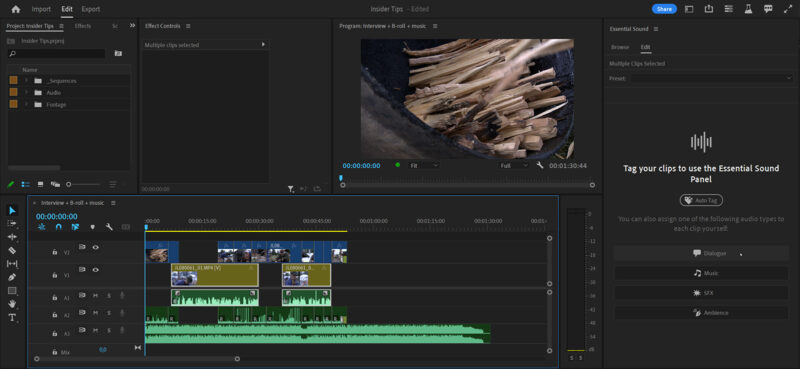Select the Type tool
The image size is (800, 369).
click(12, 317)
